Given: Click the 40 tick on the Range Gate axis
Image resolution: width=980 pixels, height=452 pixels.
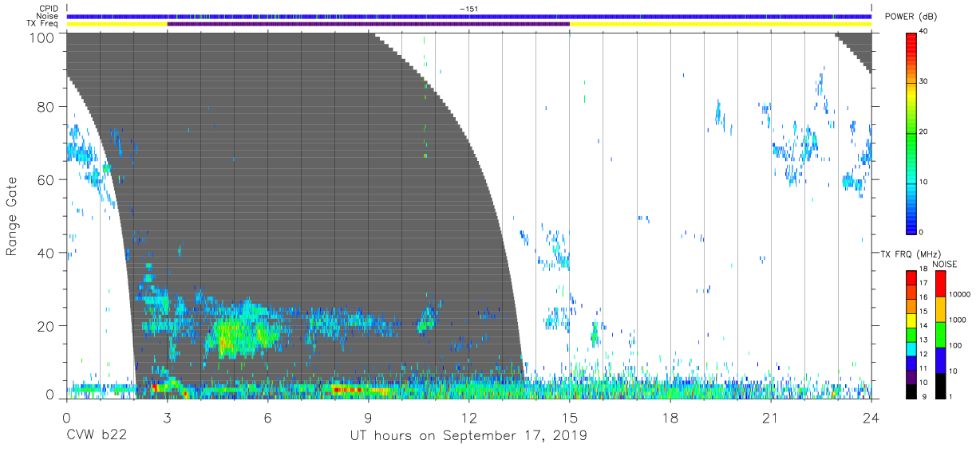Looking at the screenshot, I should click(x=46, y=253).
